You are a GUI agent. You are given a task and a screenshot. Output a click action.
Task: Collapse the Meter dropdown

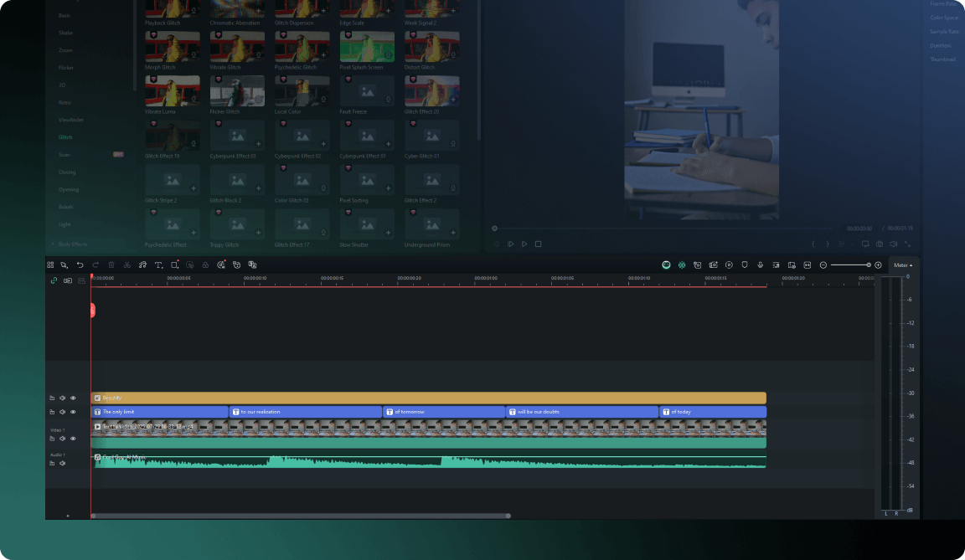coord(903,265)
